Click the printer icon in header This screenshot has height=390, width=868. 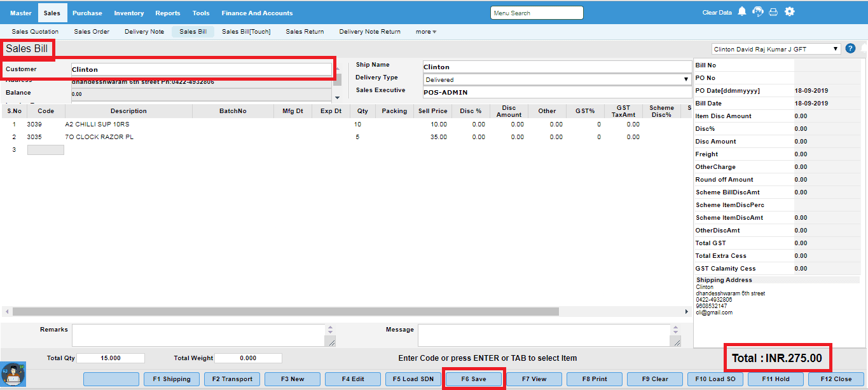tap(773, 12)
